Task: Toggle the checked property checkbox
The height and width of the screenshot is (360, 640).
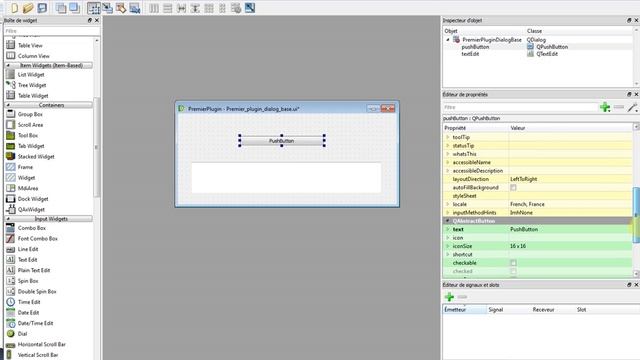Action: [x=513, y=271]
